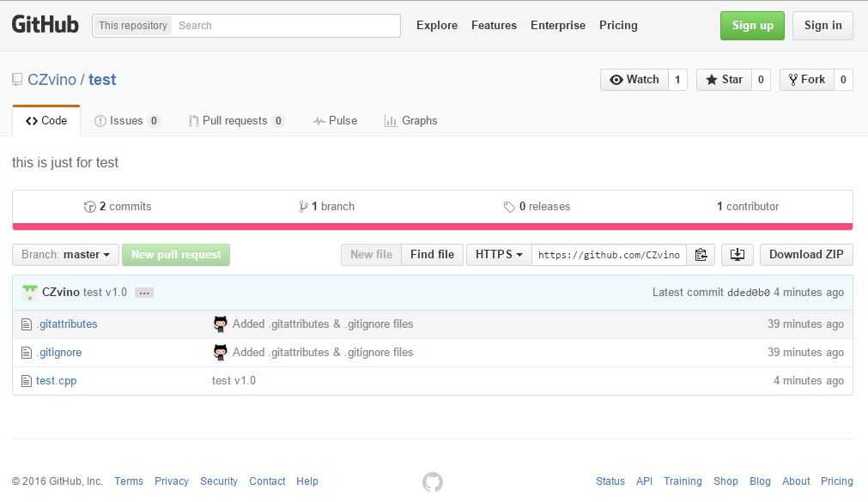
Task: Click the GitHub logo in the header
Action: (x=45, y=24)
